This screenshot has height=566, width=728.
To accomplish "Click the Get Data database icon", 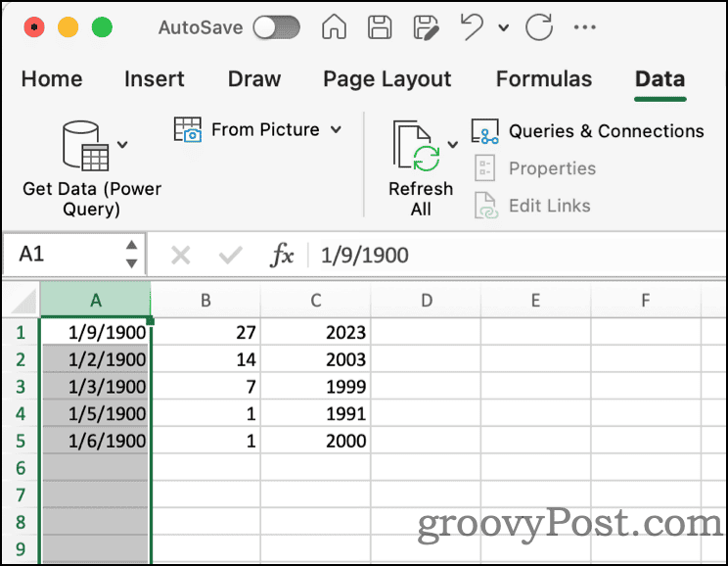I will 86,146.
